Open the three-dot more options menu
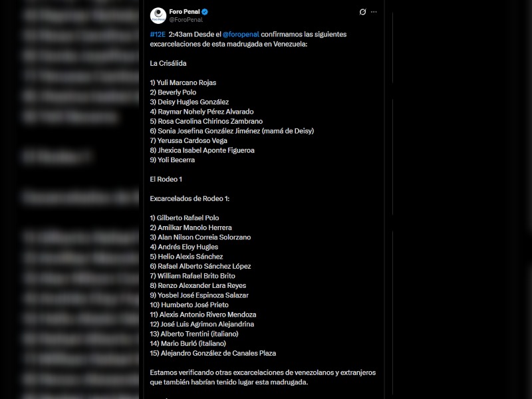The width and height of the screenshot is (532, 399). click(x=374, y=12)
